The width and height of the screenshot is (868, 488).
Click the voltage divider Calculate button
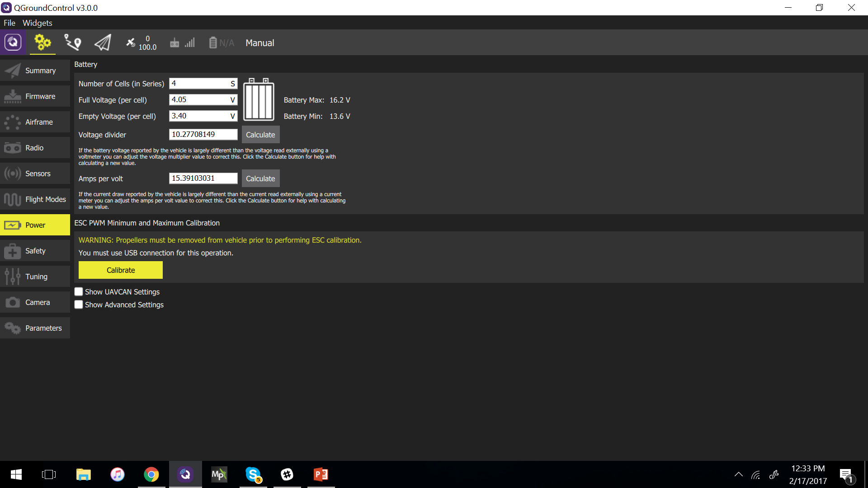260,135
